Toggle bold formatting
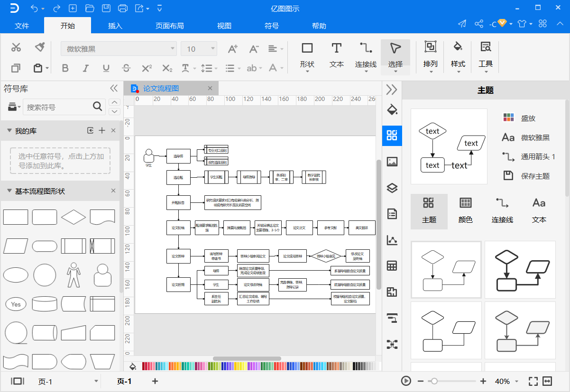Viewport: 570px width, 392px height. pos(65,68)
